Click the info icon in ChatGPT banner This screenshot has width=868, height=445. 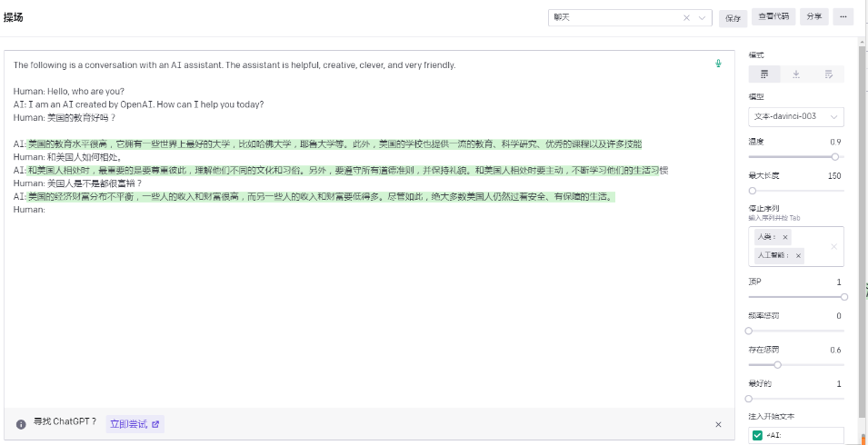pyautogui.click(x=21, y=424)
